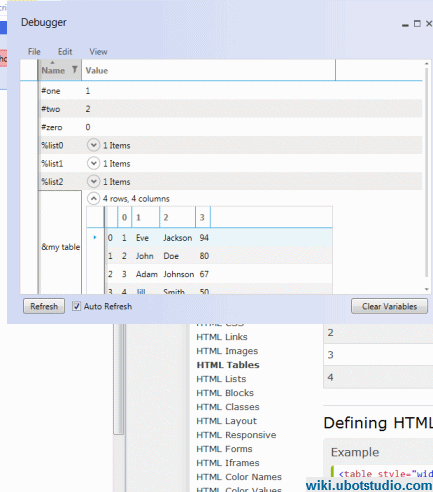Click the table cell containing Adam
This screenshot has height=492, width=433.
(146, 274)
